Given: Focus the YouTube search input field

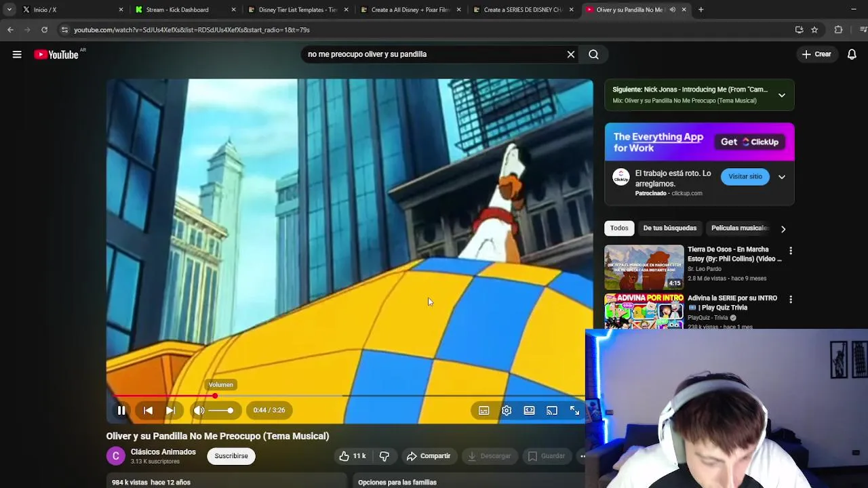Looking at the screenshot, I should click(434, 54).
